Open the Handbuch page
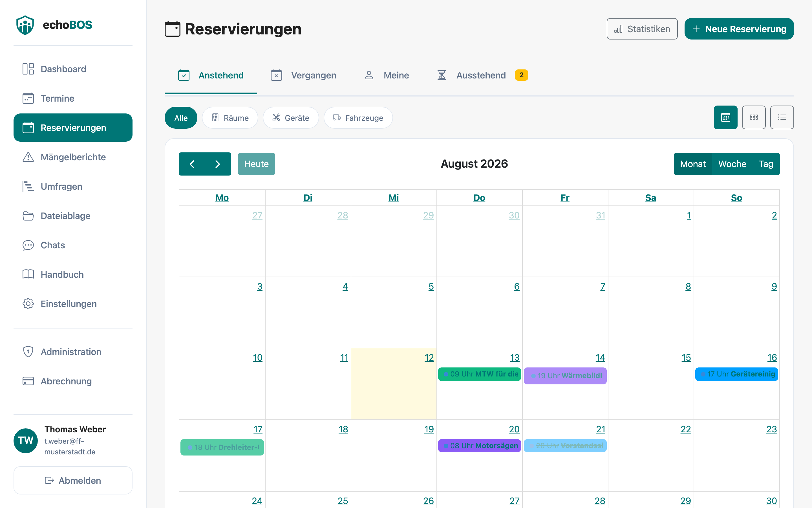This screenshot has height=508, width=812. coord(73,275)
